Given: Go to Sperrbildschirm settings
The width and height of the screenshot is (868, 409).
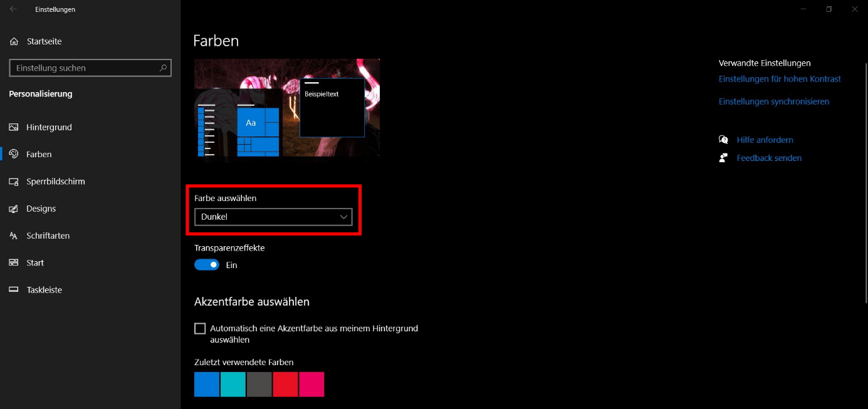Looking at the screenshot, I should pos(90,182).
